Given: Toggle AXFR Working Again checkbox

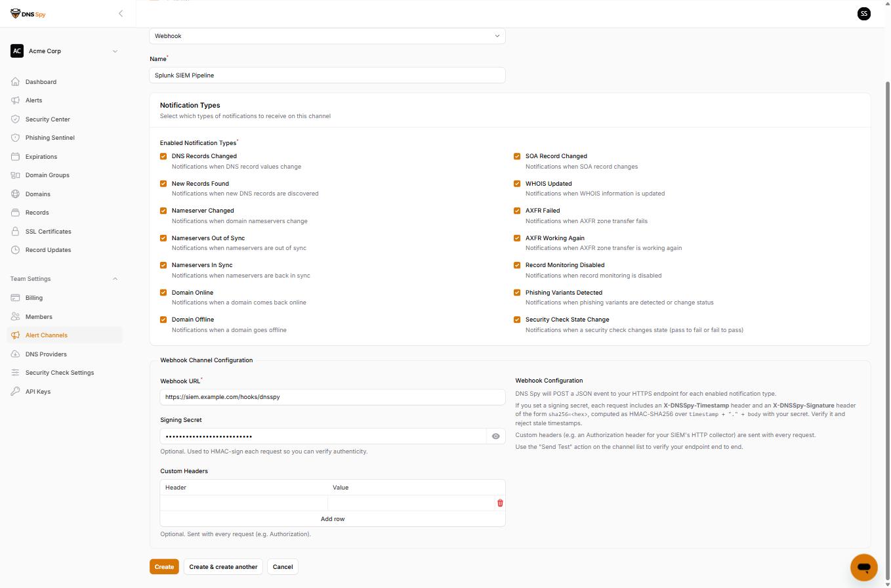Looking at the screenshot, I should click(517, 238).
